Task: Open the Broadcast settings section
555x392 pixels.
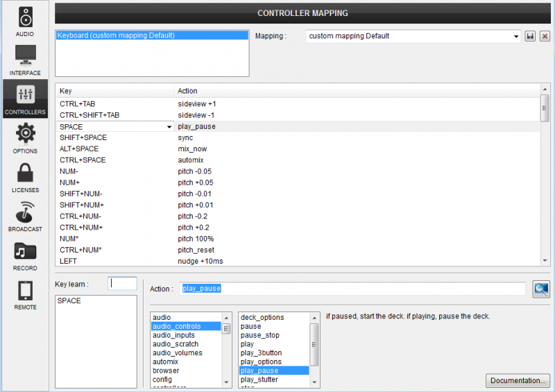Action: (x=25, y=216)
